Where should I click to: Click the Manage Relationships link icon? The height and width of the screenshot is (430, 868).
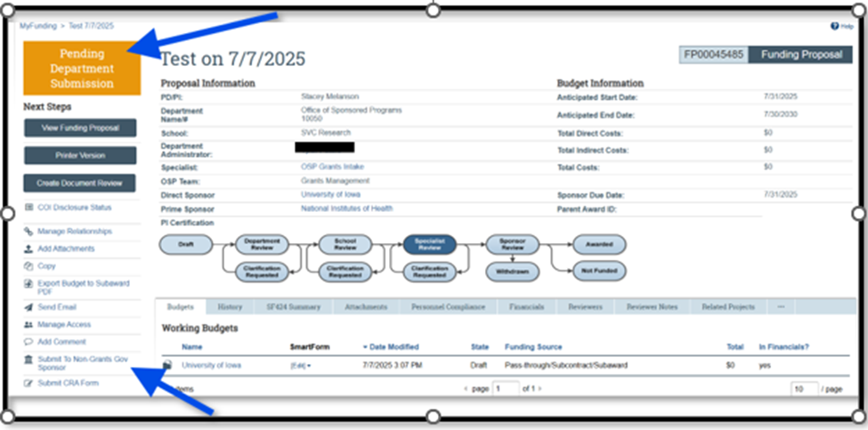[x=29, y=231]
